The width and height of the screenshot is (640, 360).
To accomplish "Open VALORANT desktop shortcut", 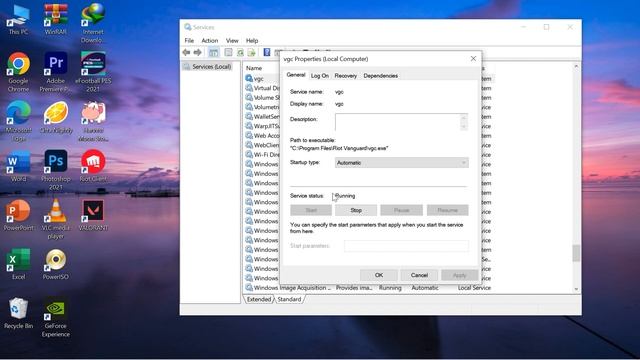I will point(93,215).
